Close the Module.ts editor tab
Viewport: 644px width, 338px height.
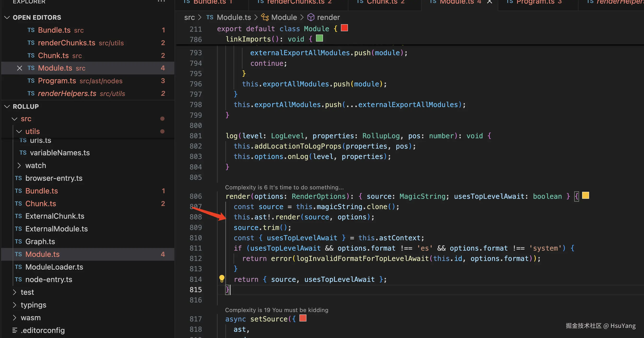[490, 2]
